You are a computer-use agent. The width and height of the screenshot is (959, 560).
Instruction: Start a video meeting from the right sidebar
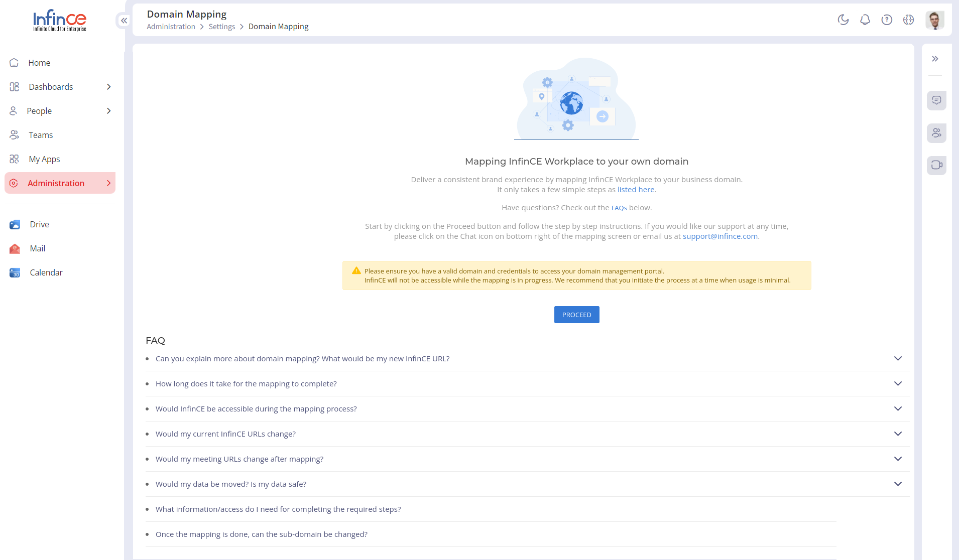936,165
